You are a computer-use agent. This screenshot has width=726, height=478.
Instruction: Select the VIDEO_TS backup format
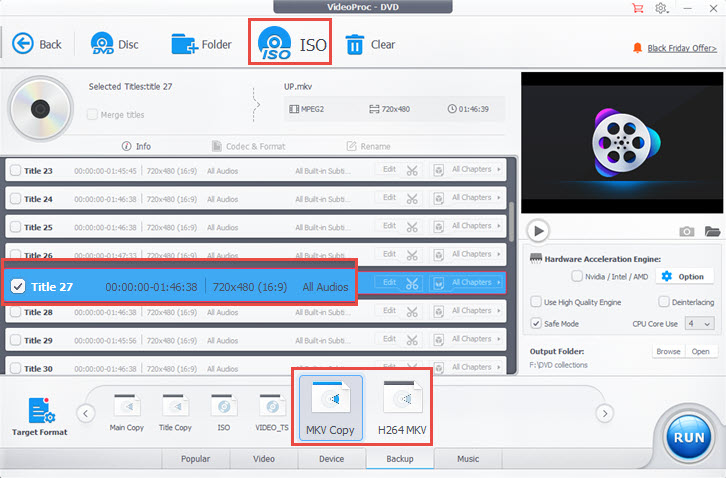point(272,413)
